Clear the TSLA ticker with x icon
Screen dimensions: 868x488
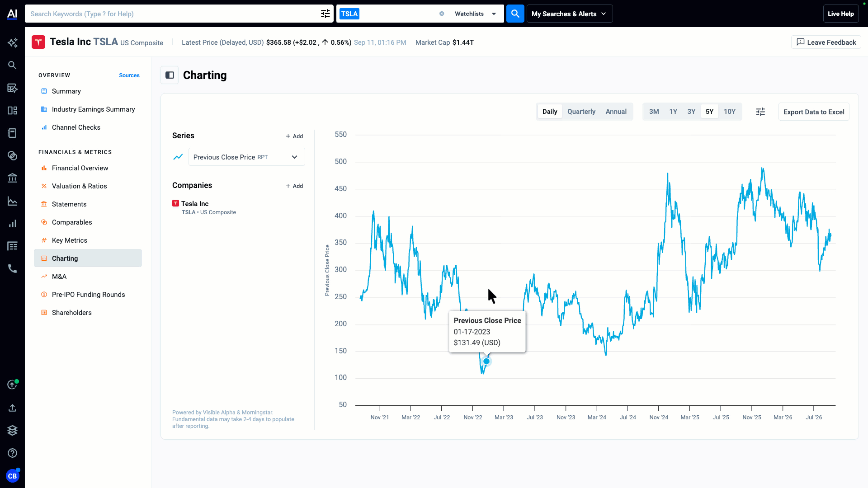[x=442, y=14]
